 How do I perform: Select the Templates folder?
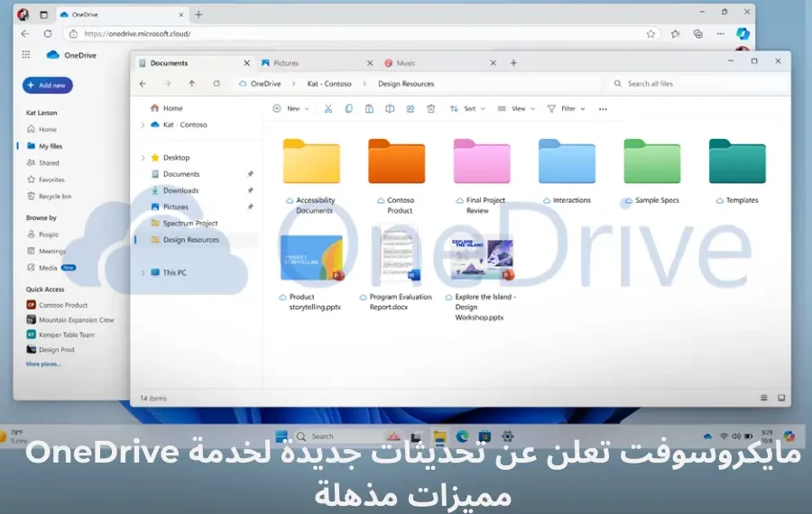tap(737, 172)
